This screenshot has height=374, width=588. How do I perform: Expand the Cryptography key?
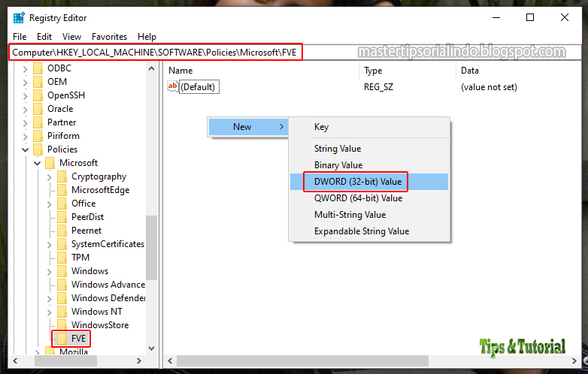(49, 177)
